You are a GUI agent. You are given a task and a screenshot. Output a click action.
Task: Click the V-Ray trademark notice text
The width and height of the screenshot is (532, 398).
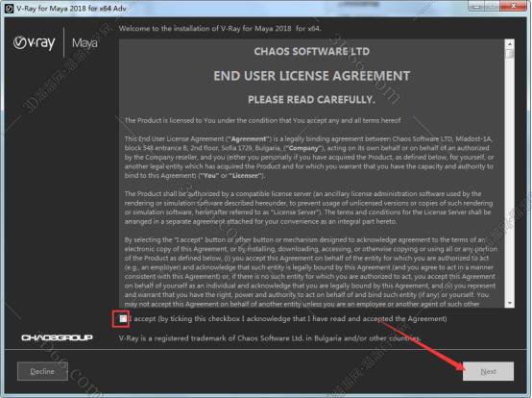(x=270, y=338)
